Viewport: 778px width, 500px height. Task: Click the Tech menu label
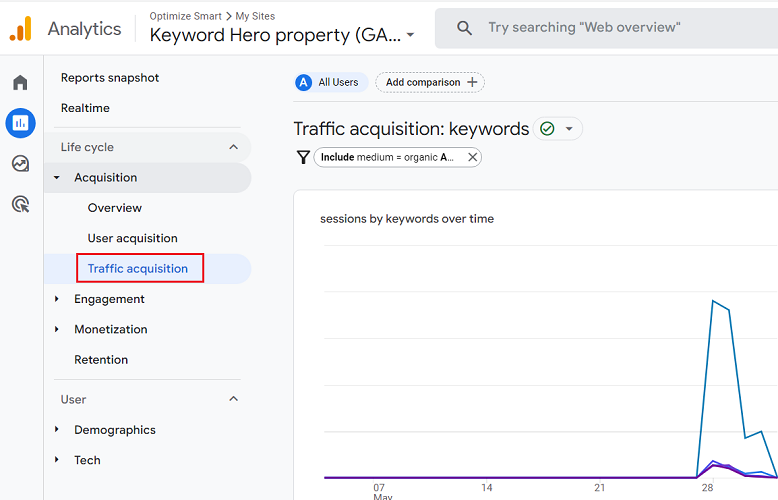pos(87,460)
